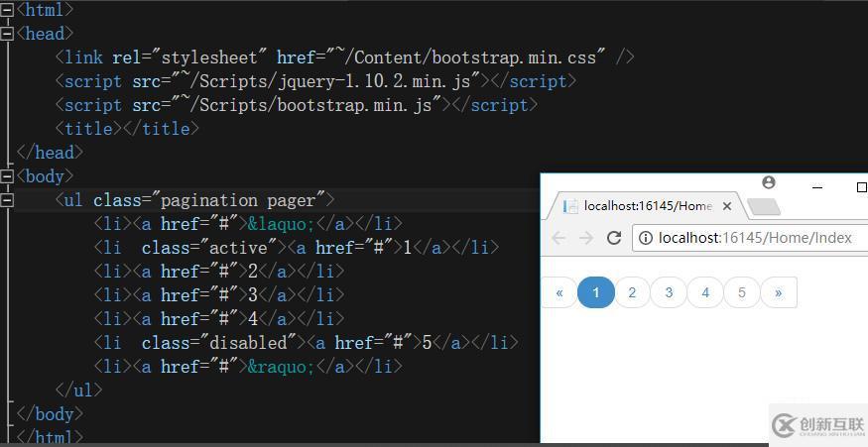Click the &laquo; entity in code
This screenshot has width=868, height=447.
[281, 224]
